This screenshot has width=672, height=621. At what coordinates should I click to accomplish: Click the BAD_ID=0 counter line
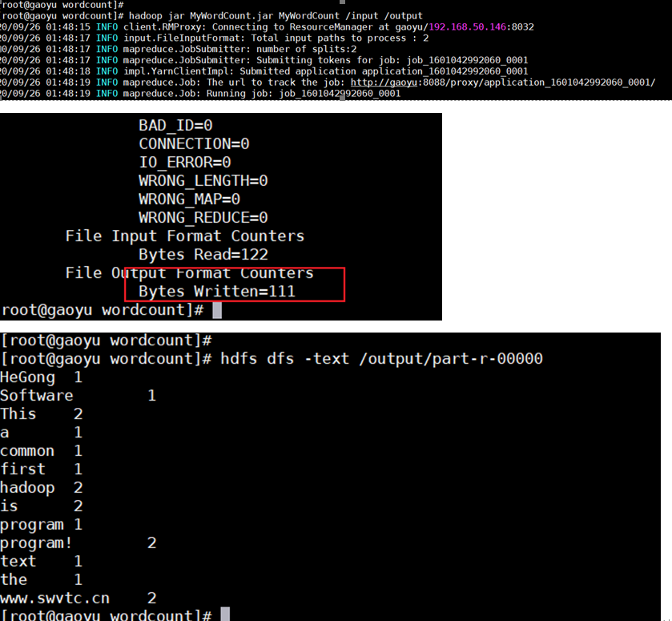[x=175, y=126]
